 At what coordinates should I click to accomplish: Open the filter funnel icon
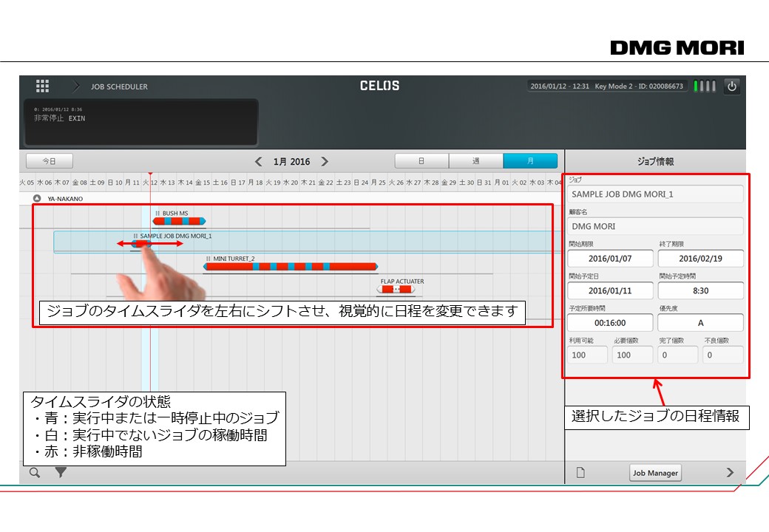coord(61,473)
